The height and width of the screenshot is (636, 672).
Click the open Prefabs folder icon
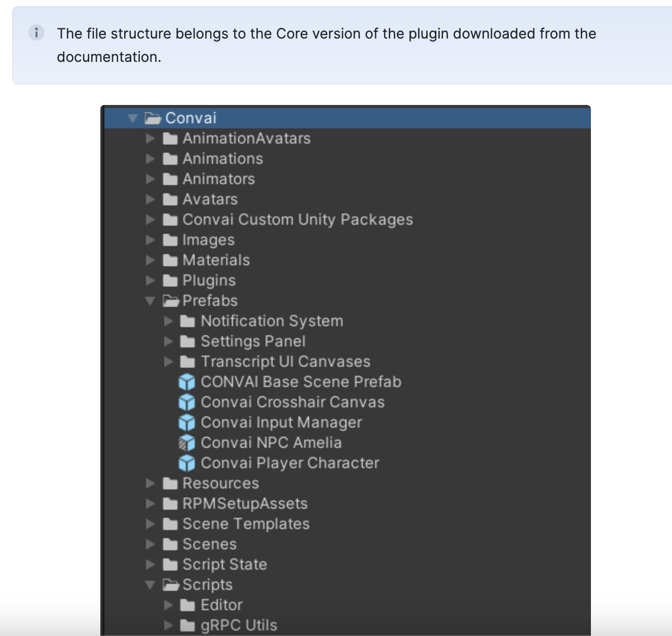pos(171,301)
